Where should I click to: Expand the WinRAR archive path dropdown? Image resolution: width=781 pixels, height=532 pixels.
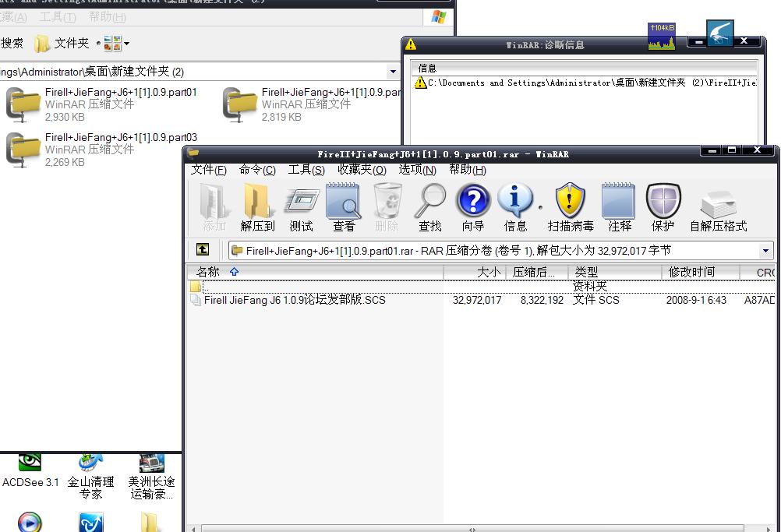click(765, 251)
